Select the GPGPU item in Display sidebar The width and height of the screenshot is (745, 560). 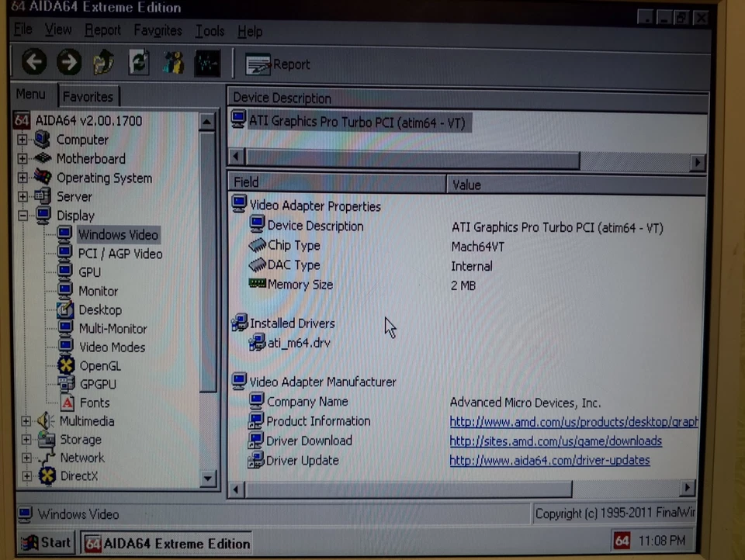(98, 384)
